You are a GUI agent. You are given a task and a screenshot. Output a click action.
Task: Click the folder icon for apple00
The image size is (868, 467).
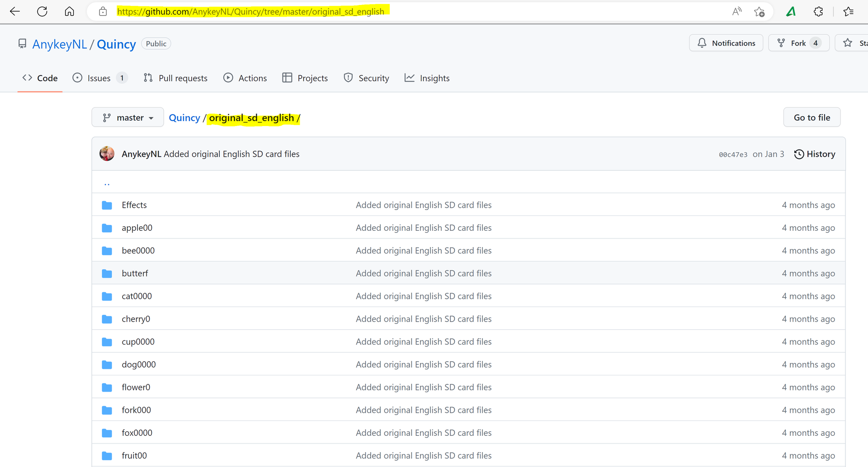[x=107, y=228]
